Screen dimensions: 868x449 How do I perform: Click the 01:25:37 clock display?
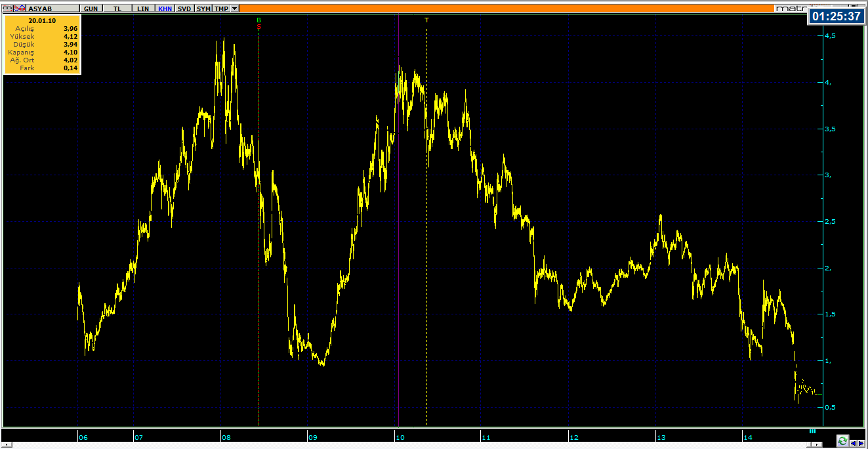836,16
